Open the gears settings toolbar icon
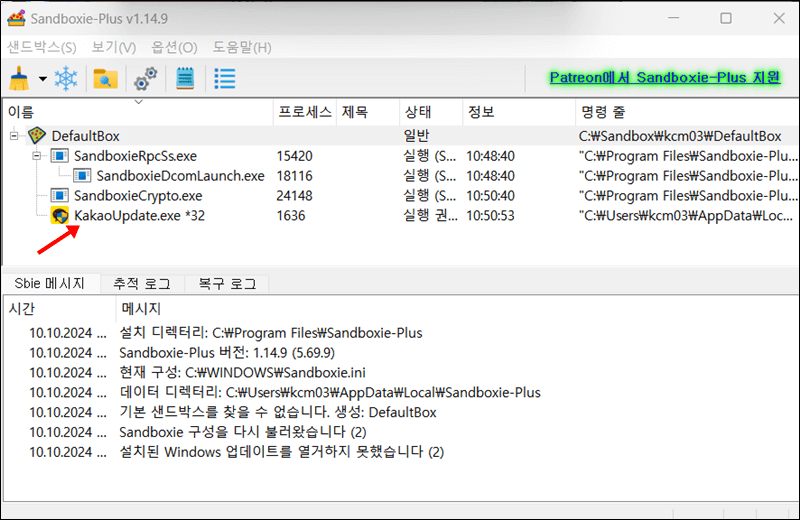This screenshot has width=800, height=520. click(x=145, y=79)
